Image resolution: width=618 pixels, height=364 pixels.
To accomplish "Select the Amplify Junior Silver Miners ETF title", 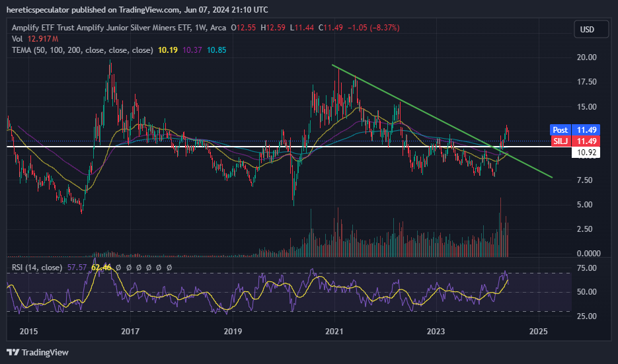I will [x=119, y=28].
